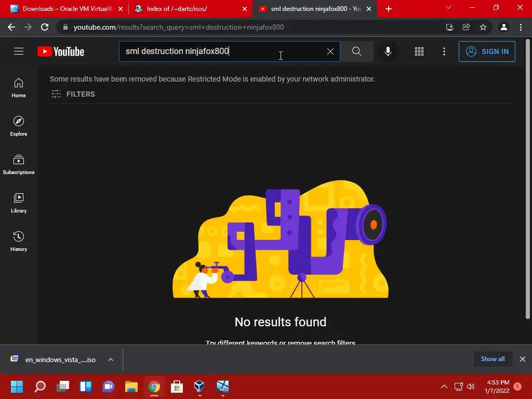Image resolution: width=532 pixels, height=399 pixels.
Task: Open a new browser tab
Action: tap(389, 9)
